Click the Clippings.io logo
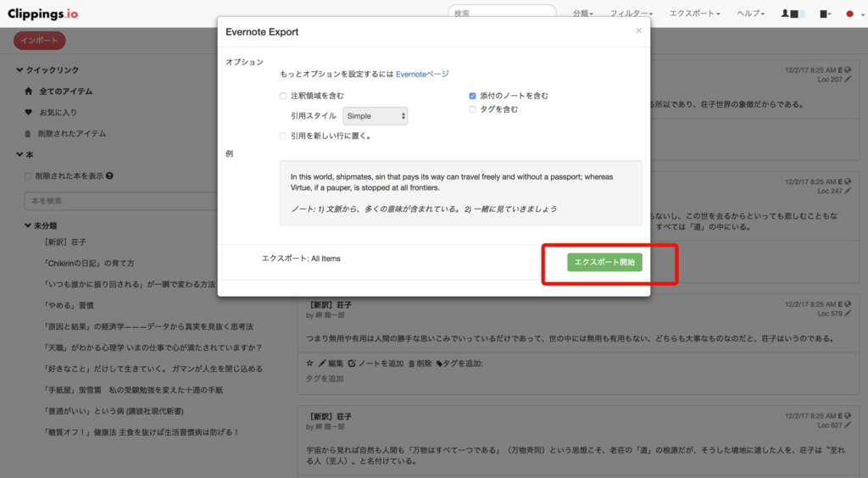Screen dimensions: 868x478 [42, 14]
